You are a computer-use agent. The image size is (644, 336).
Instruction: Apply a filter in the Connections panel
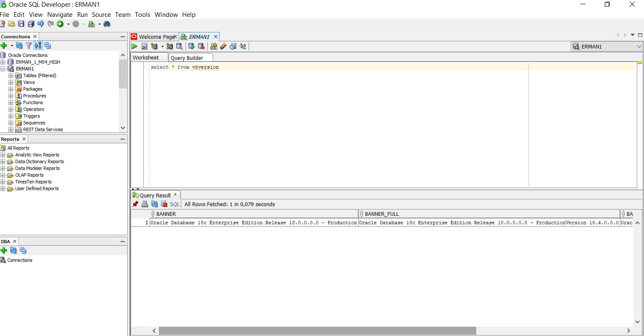point(28,46)
